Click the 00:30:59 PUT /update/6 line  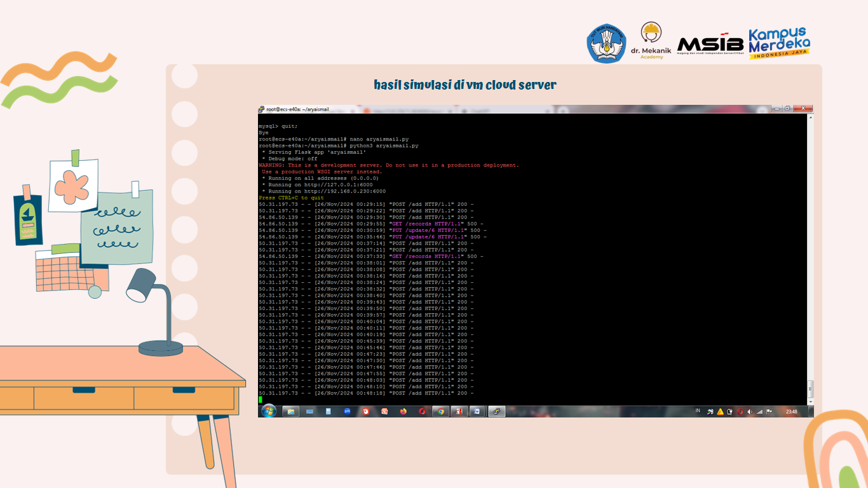click(x=373, y=230)
